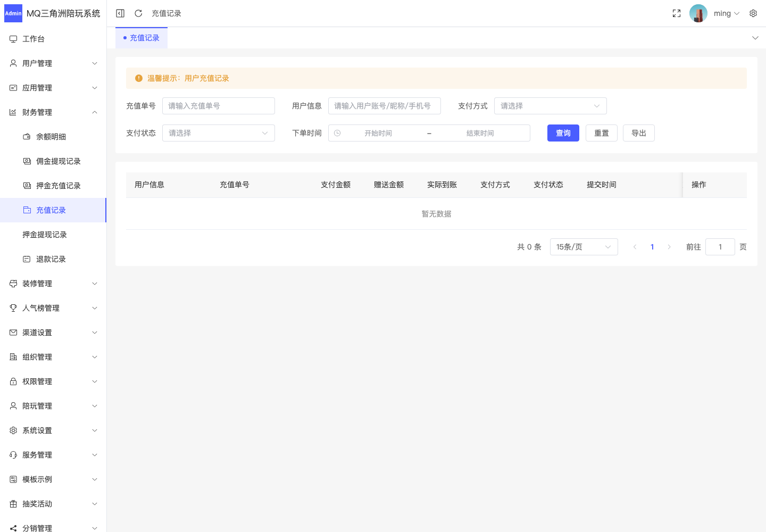Expand the 人气榜管理 menu
The image size is (766, 532).
pyautogui.click(x=53, y=308)
